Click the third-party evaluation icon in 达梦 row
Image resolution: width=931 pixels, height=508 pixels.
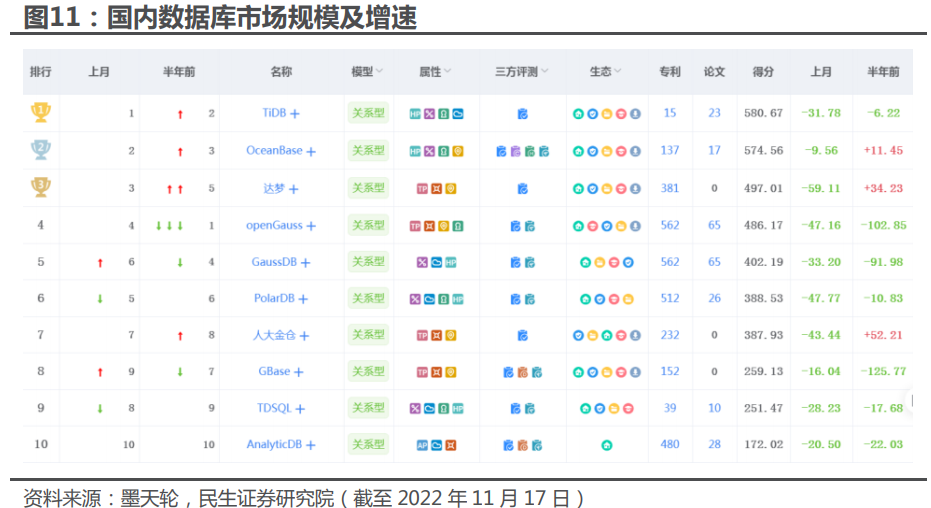tap(522, 189)
